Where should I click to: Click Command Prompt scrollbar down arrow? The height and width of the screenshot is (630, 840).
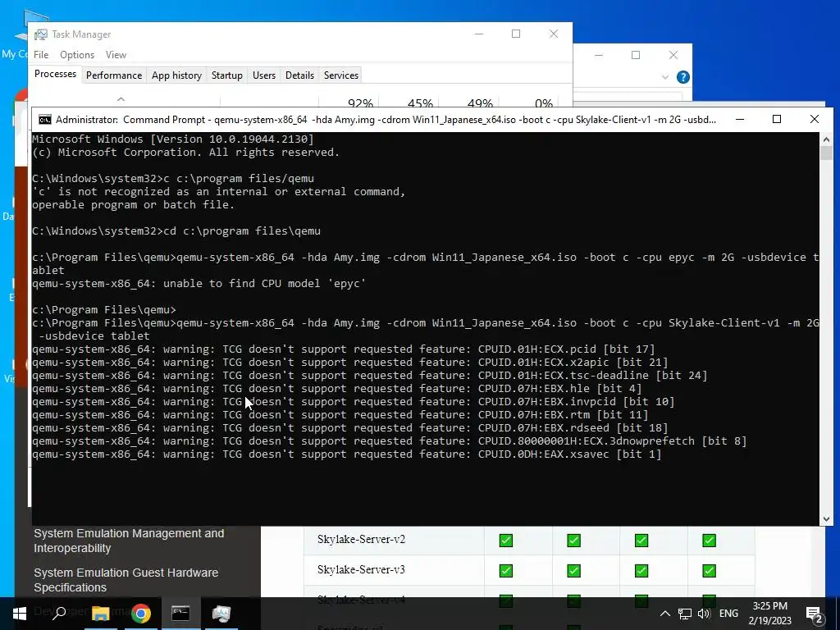pos(826,518)
